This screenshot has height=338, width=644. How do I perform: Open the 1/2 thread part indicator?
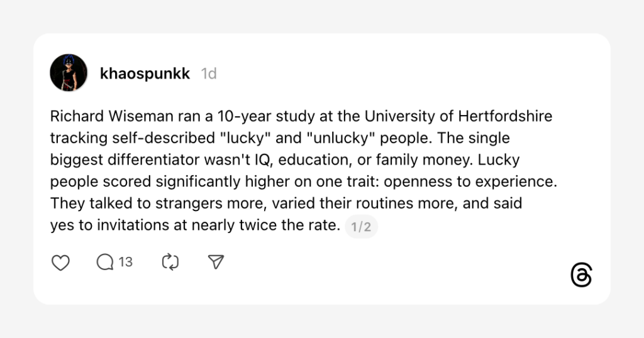coord(361,227)
